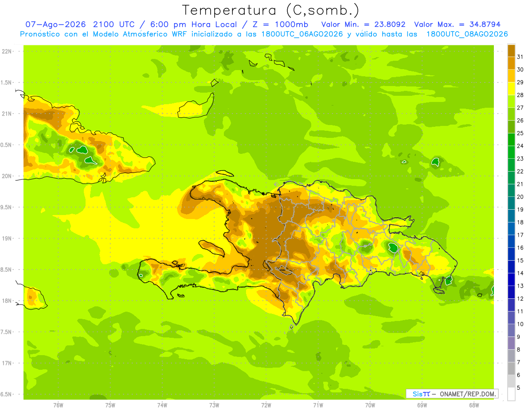Select the "Z = 1000mb" level text
532x411 pixels.
pyautogui.click(x=280, y=24)
